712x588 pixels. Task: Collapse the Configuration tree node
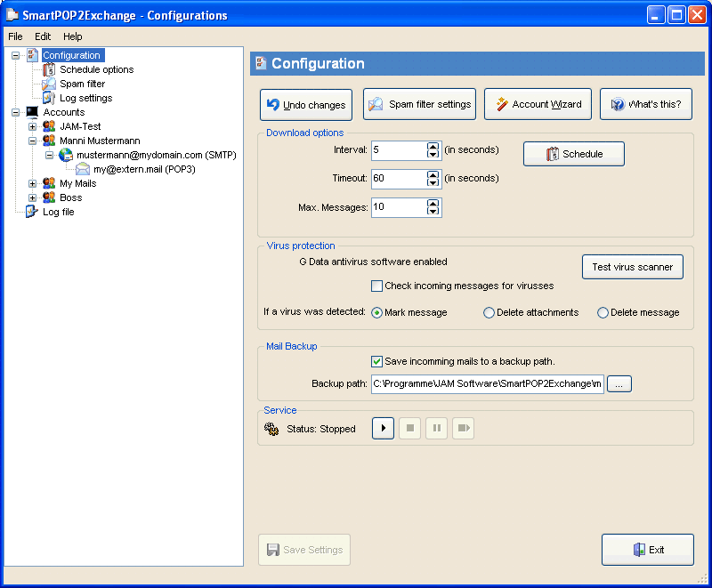[15, 55]
